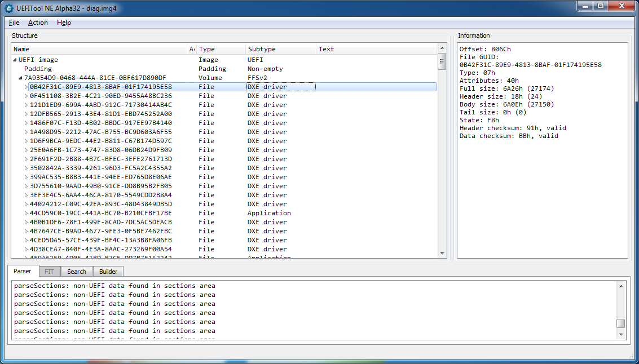Sort by the Text column header

click(376, 49)
